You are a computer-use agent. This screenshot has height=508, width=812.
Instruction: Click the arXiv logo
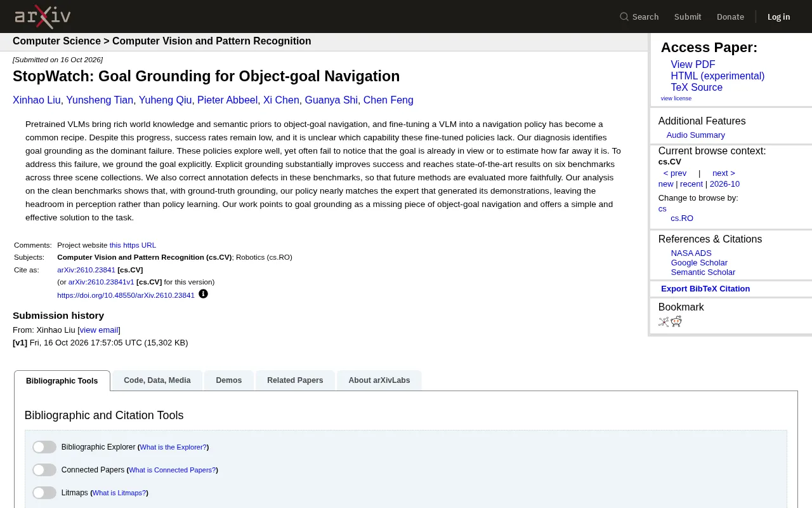click(43, 17)
